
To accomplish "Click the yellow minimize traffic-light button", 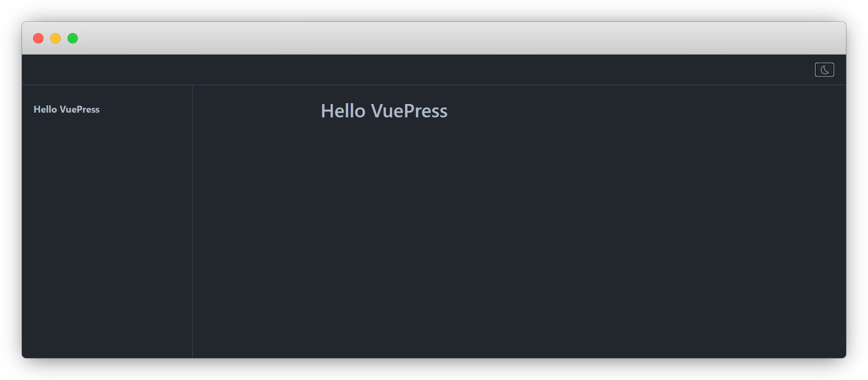I will click(55, 38).
